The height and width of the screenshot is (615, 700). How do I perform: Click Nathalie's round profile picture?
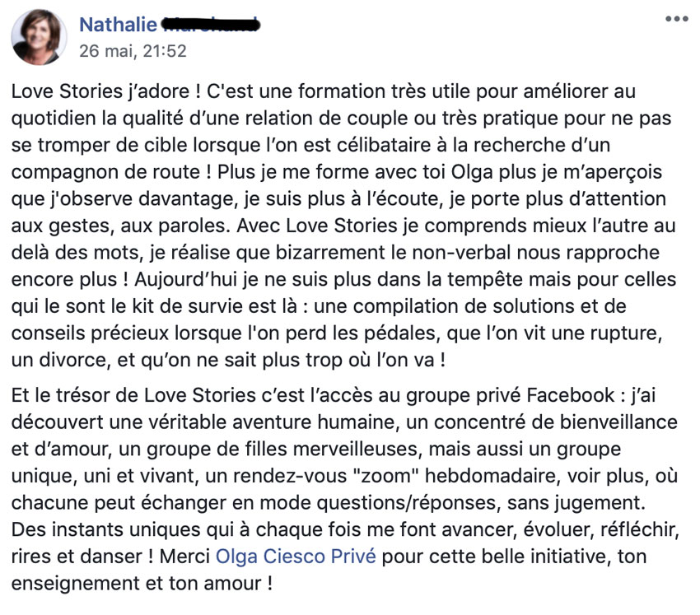[x=39, y=37]
